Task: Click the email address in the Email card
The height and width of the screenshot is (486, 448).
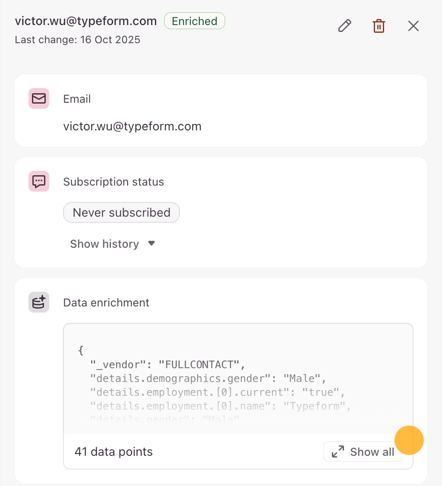Action: pyautogui.click(x=132, y=126)
